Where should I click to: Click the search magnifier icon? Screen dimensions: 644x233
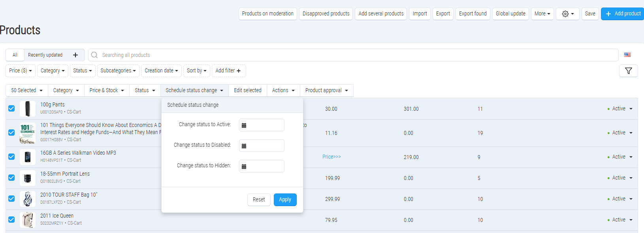tap(94, 55)
